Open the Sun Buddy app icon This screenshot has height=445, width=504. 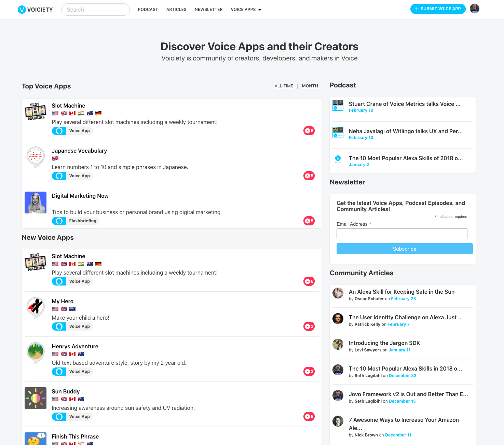coord(36,398)
